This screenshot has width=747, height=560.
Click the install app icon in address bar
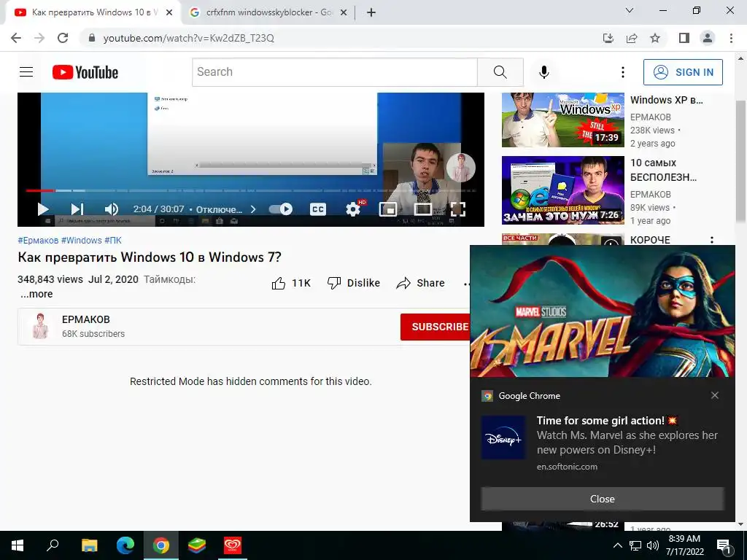[x=608, y=38]
